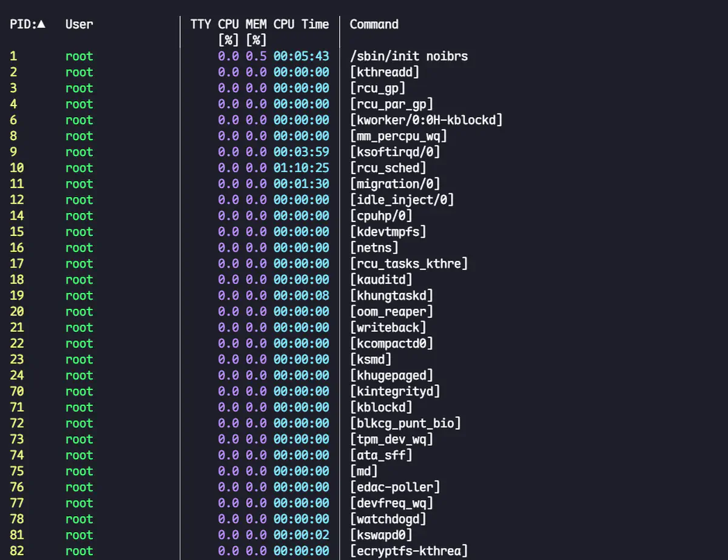Click the [kworker/0:0H-kblockd] command entry
Viewport: 728px width, 560px height.
pyautogui.click(x=426, y=120)
